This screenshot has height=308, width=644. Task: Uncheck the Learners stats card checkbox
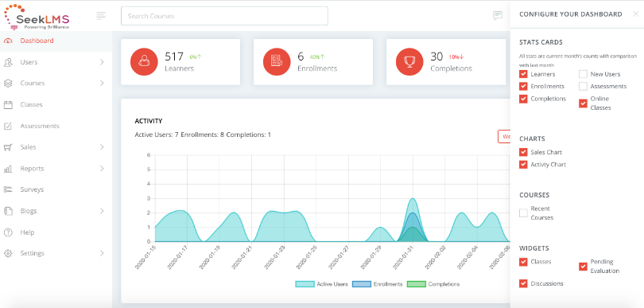[523, 75]
